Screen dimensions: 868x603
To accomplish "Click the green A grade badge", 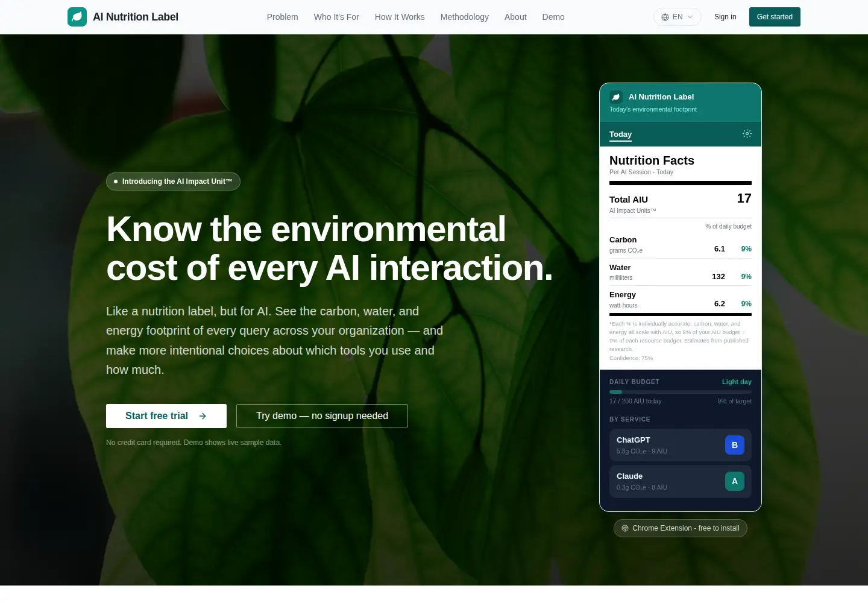I will (735, 481).
